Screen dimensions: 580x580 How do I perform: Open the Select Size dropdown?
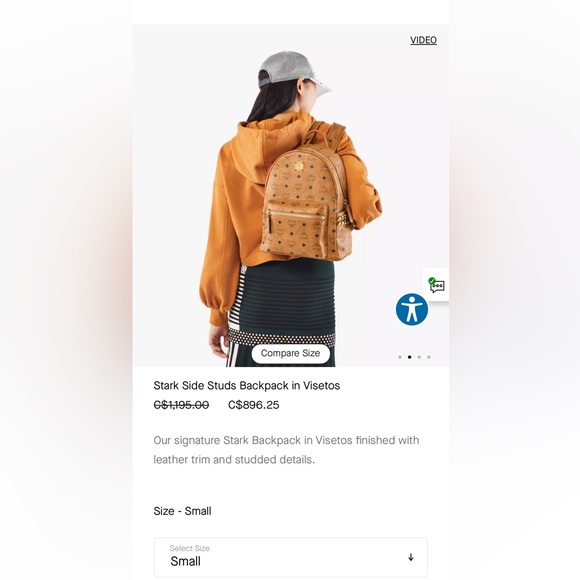[291, 557]
